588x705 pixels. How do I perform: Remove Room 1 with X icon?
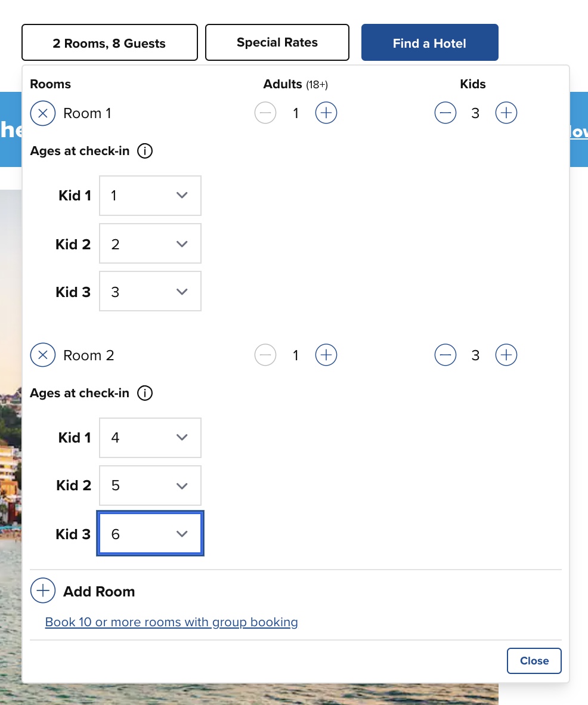pos(43,113)
